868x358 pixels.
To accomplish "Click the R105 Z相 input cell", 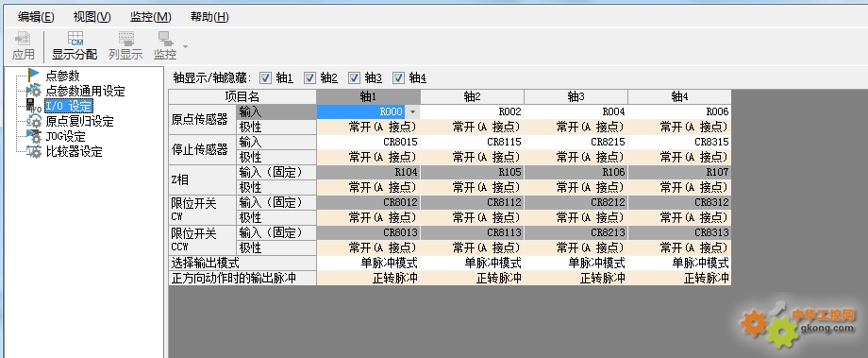I will pos(472,172).
